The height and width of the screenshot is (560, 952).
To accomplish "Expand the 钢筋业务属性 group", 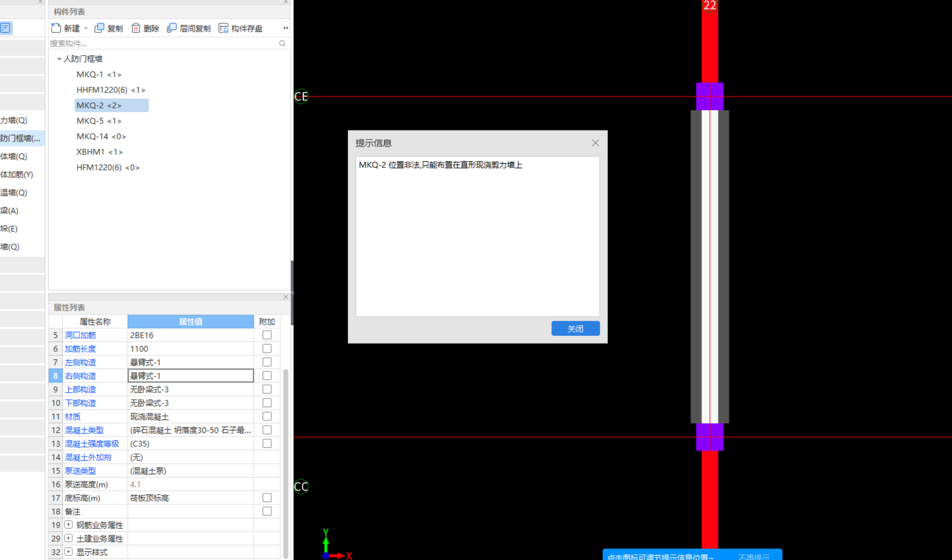I will pos(68,524).
